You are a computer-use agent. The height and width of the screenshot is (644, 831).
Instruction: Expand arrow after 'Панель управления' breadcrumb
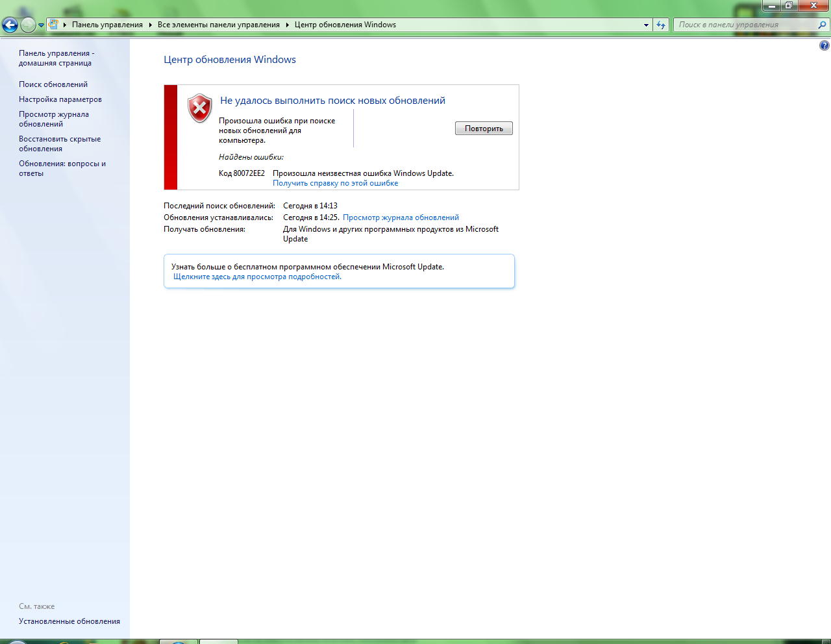[x=150, y=25]
